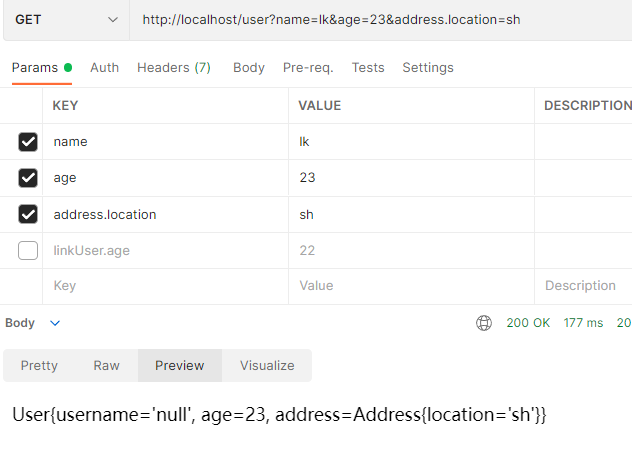Image resolution: width=632 pixels, height=456 pixels.
Task: Open the Pre-req. tab
Action: [x=308, y=68]
